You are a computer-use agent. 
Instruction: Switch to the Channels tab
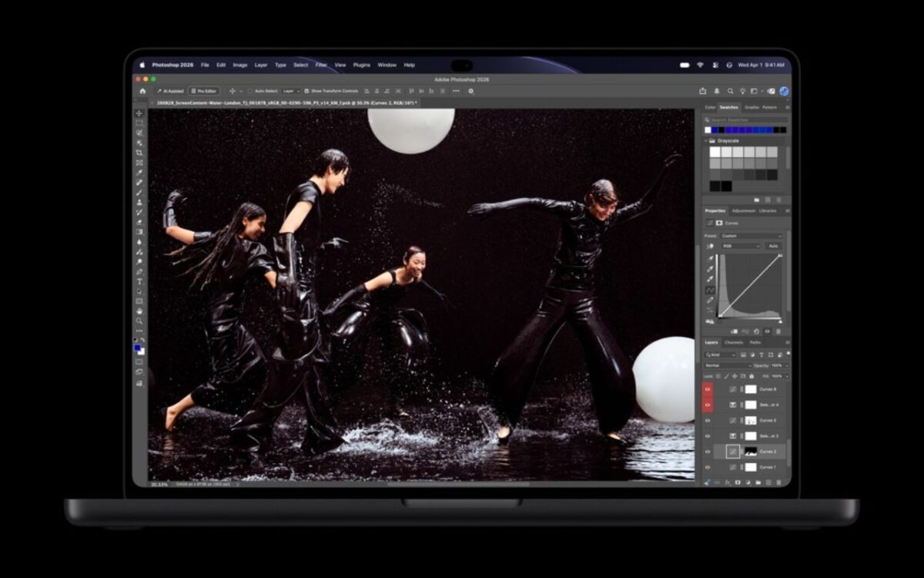pos(734,342)
